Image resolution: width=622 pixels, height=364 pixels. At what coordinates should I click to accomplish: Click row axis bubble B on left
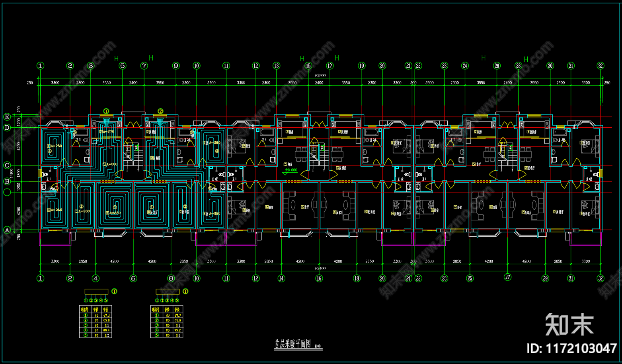[7, 181]
